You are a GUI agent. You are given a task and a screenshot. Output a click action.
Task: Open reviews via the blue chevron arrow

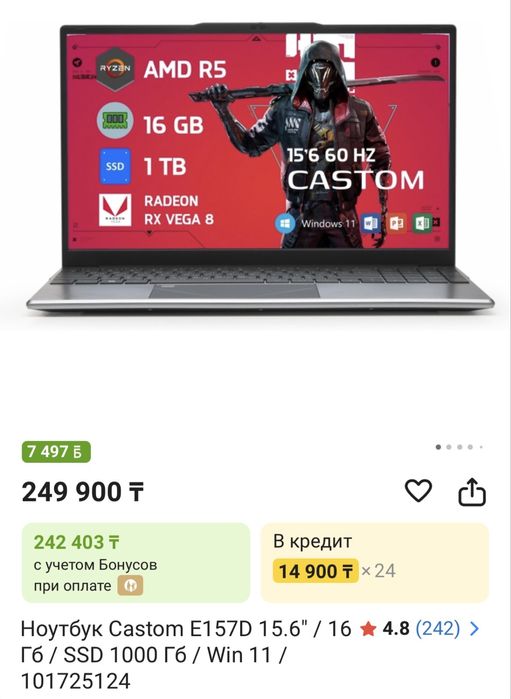[x=475, y=629]
